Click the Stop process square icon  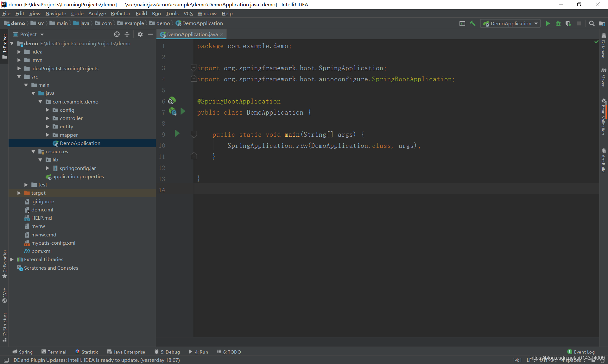pyautogui.click(x=579, y=23)
